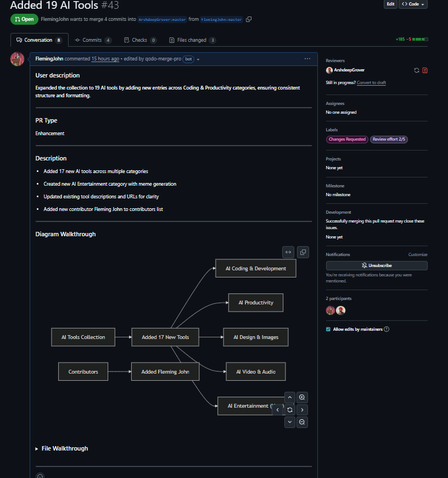Viewport: 448px width, 478px height.
Task: Click the Unsubscribe button
Action: point(377,265)
